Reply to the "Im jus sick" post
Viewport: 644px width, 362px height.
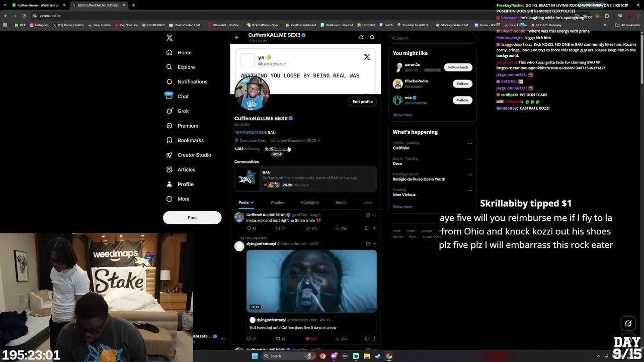point(249,228)
